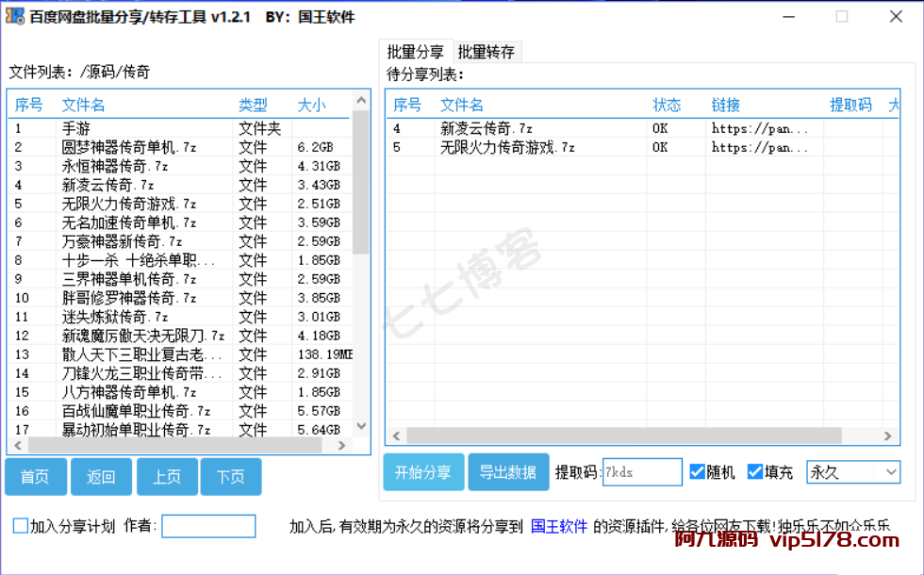Click the 提取码 column header in the 待分享列表
The image size is (924, 575).
850,105
